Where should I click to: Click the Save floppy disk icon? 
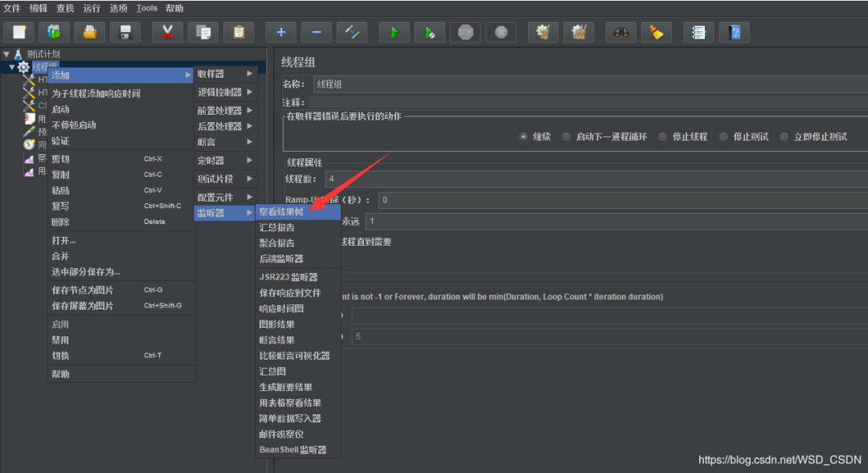(x=125, y=33)
